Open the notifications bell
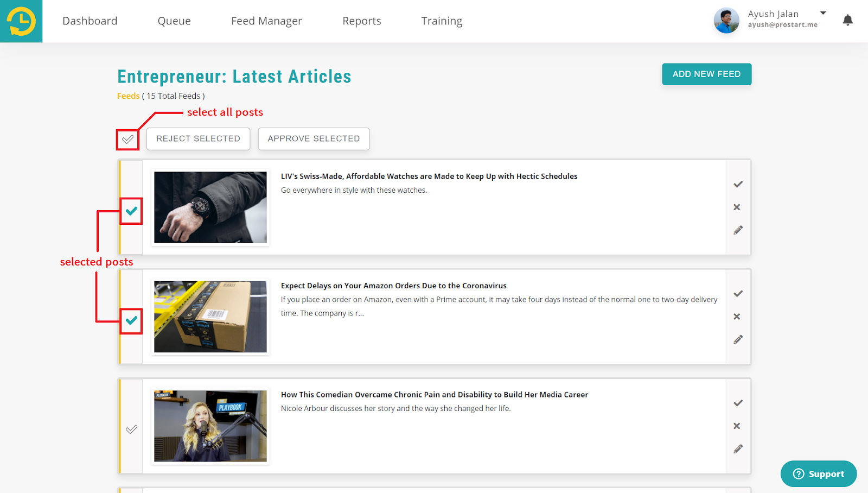This screenshot has width=868, height=493. click(847, 21)
